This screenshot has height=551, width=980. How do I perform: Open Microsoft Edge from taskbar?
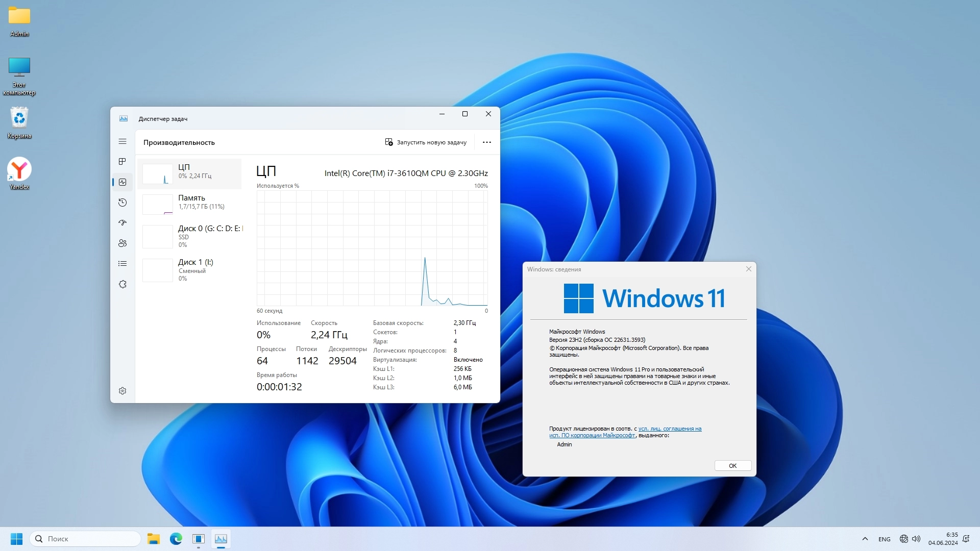tap(176, 539)
